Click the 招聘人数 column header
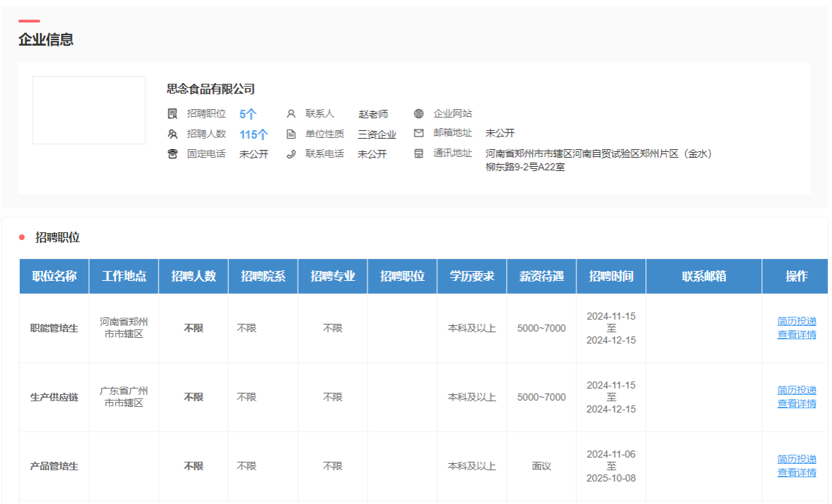 (x=193, y=276)
